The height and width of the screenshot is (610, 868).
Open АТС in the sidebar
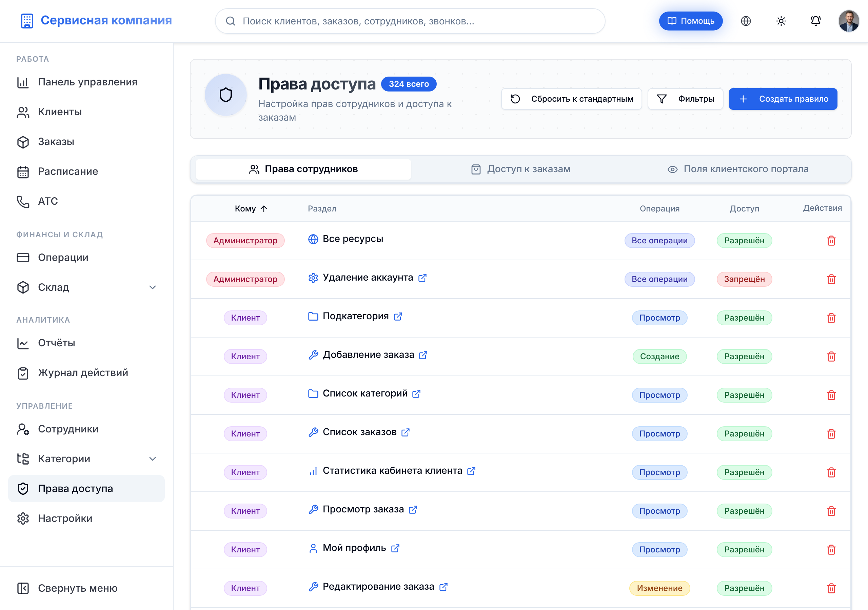pyautogui.click(x=86, y=201)
